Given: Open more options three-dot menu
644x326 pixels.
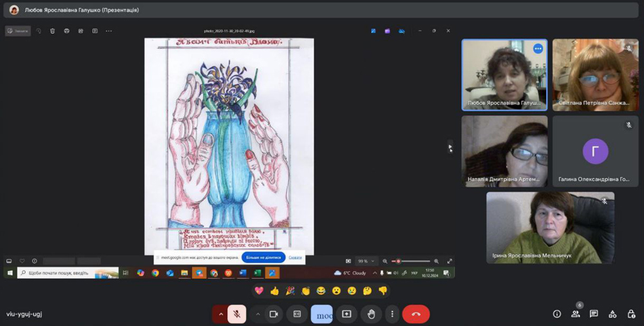Looking at the screenshot, I should (x=392, y=314).
